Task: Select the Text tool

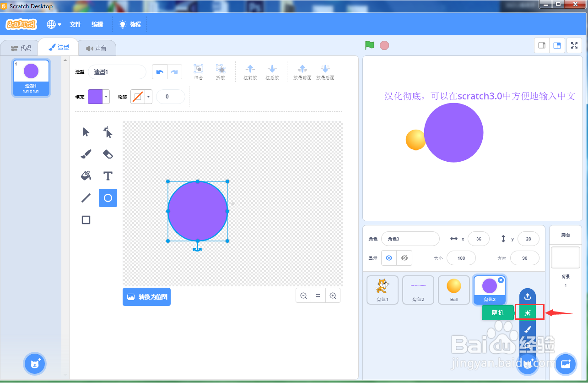Action: tap(108, 176)
